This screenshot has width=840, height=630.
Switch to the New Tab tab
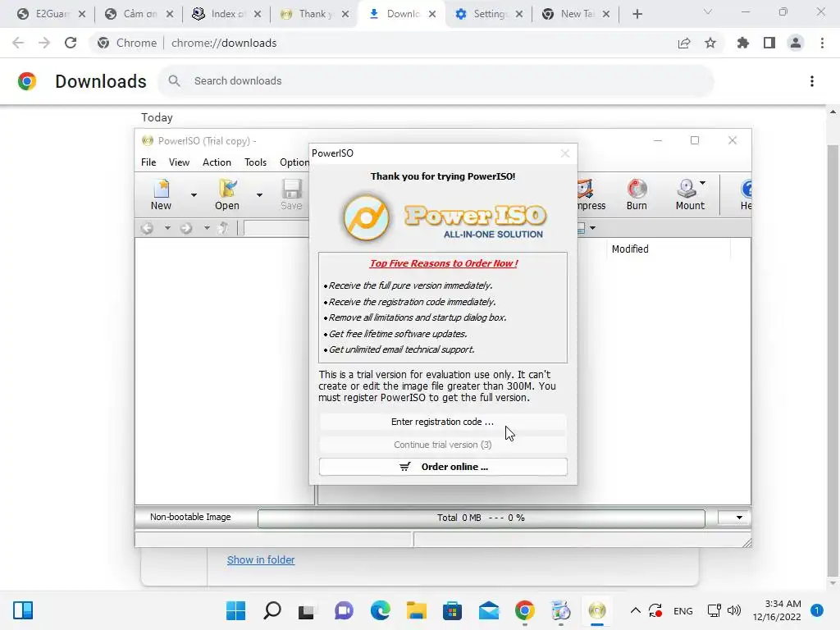577,14
